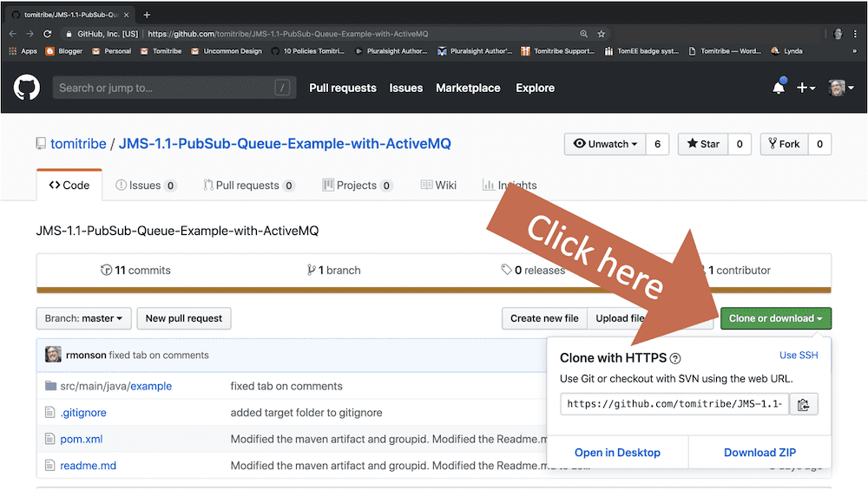This screenshot has height=503, width=868.
Task: Switch clone method with Use SSH
Action: 799,356
